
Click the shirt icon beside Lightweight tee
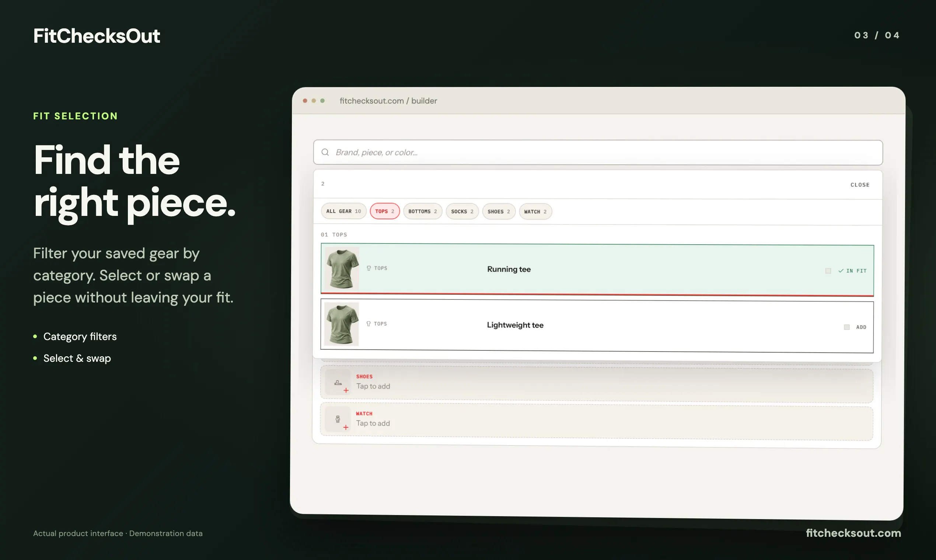(x=369, y=324)
